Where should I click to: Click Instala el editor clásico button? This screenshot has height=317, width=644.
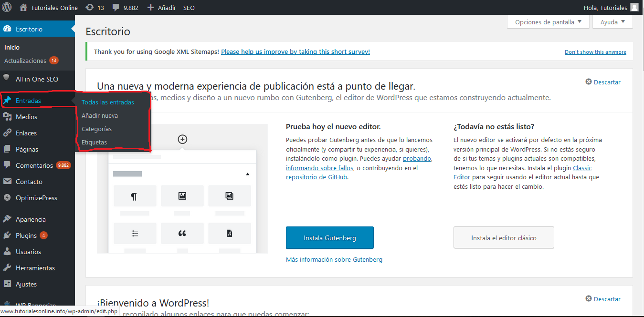coord(504,238)
